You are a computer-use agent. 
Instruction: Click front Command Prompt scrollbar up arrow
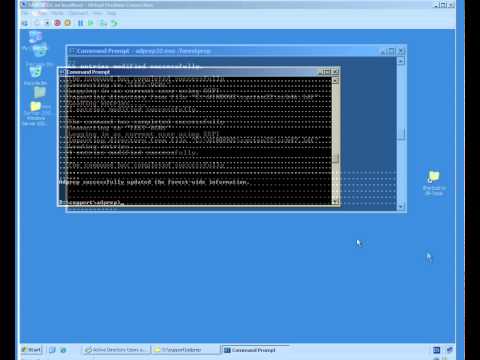[x=335, y=80]
